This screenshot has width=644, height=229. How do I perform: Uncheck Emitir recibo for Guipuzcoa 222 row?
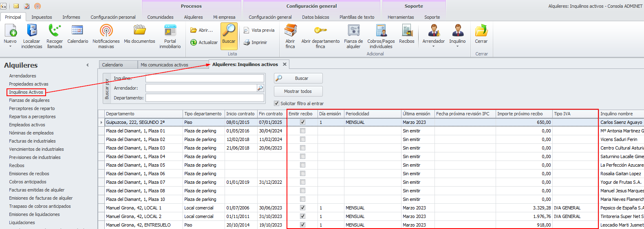click(x=302, y=122)
